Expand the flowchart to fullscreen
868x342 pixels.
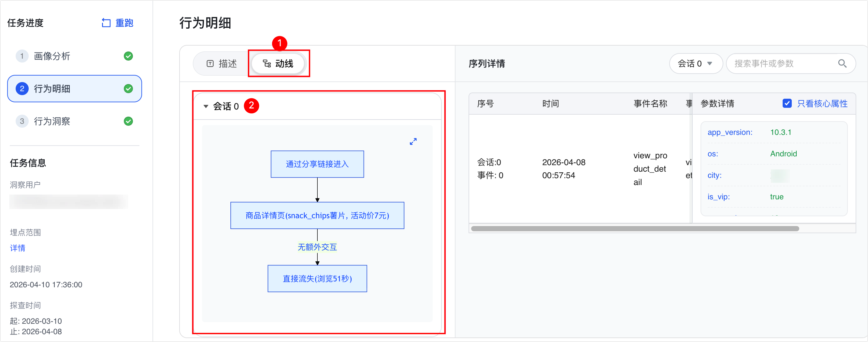point(413,141)
